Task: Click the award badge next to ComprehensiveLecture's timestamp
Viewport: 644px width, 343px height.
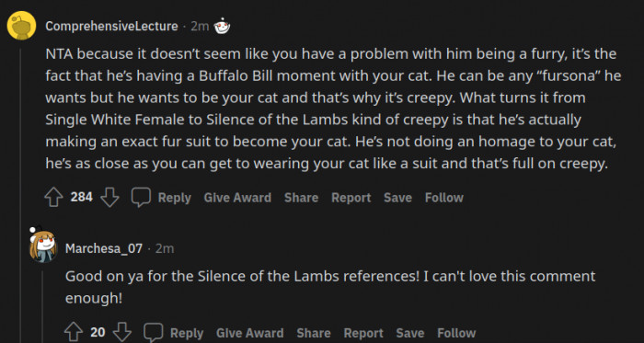Action: [x=223, y=27]
